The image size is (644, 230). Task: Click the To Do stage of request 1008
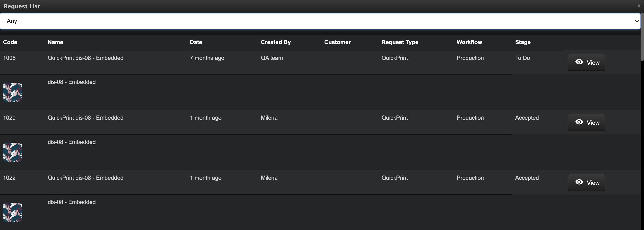point(522,58)
